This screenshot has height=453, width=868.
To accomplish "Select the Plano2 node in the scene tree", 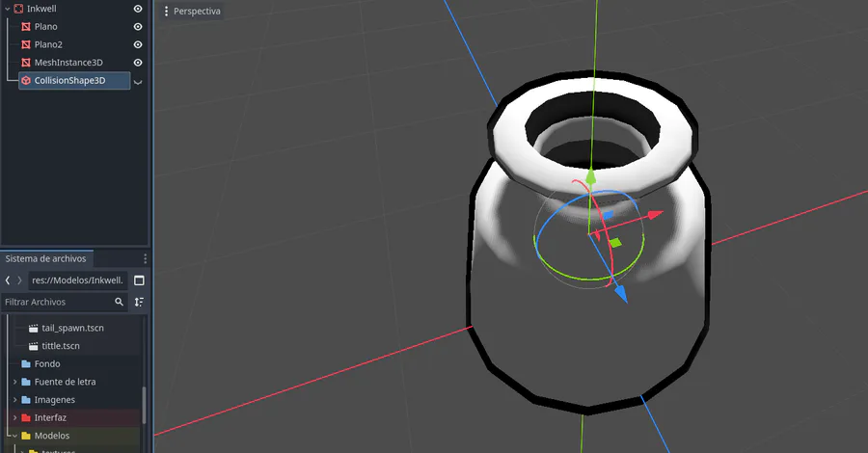I will [48, 44].
